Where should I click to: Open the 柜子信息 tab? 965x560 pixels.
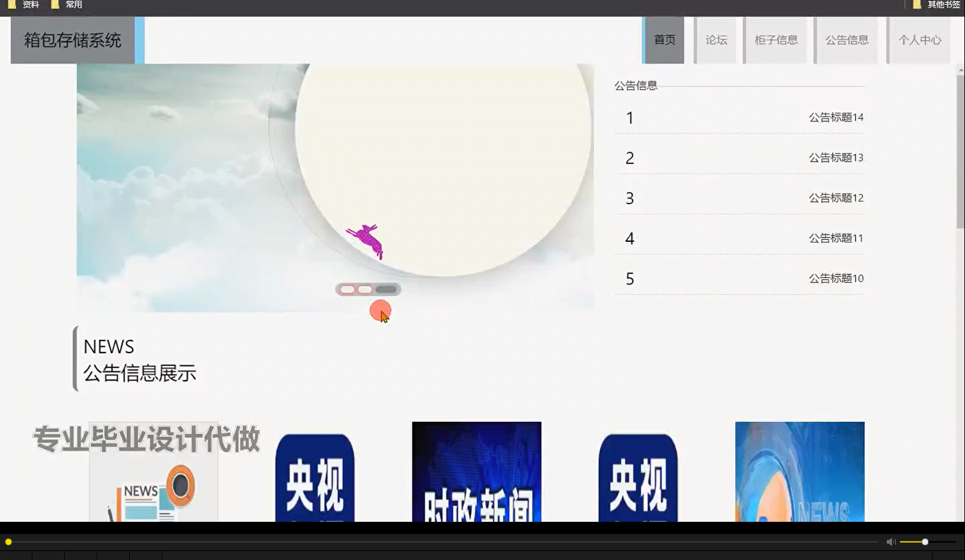(x=775, y=39)
